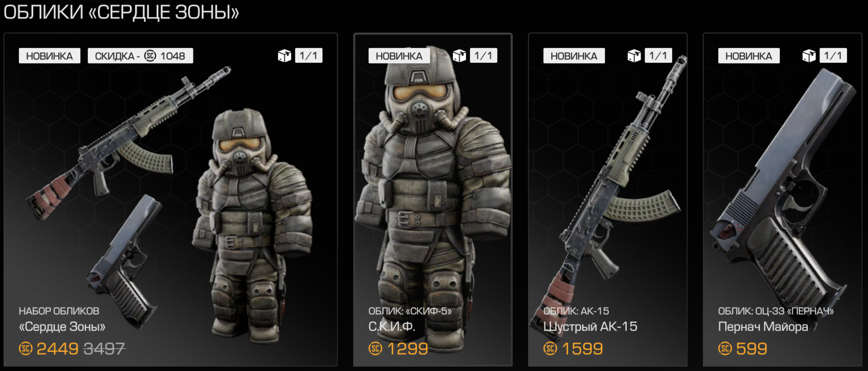The image size is (868, 371).
Task: Click SC currency icon beside 599 price
Action: click(725, 349)
